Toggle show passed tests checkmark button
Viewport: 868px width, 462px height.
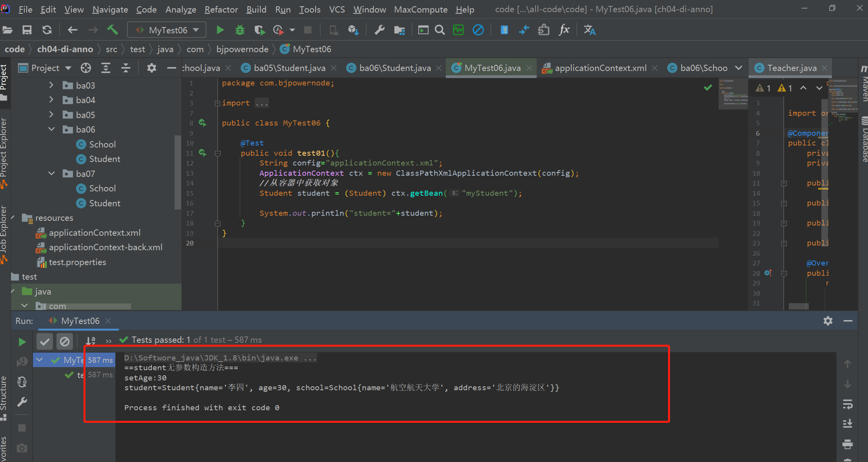pyautogui.click(x=45, y=342)
